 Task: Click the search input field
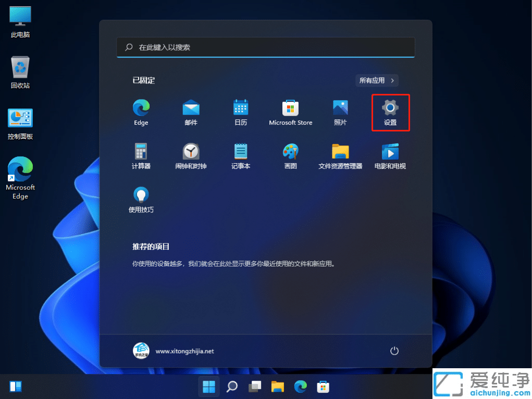(x=265, y=47)
